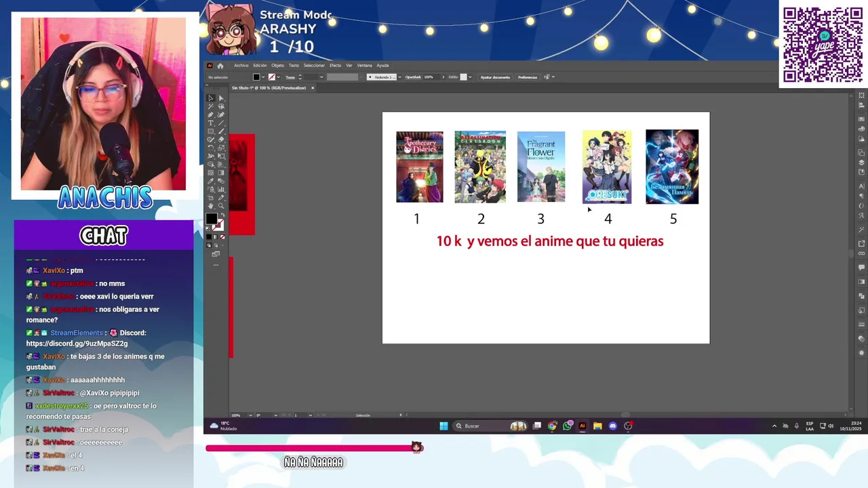Expand control bar Fill color dropdown
Viewport: 868px width, 488px height.
[x=263, y=77]
